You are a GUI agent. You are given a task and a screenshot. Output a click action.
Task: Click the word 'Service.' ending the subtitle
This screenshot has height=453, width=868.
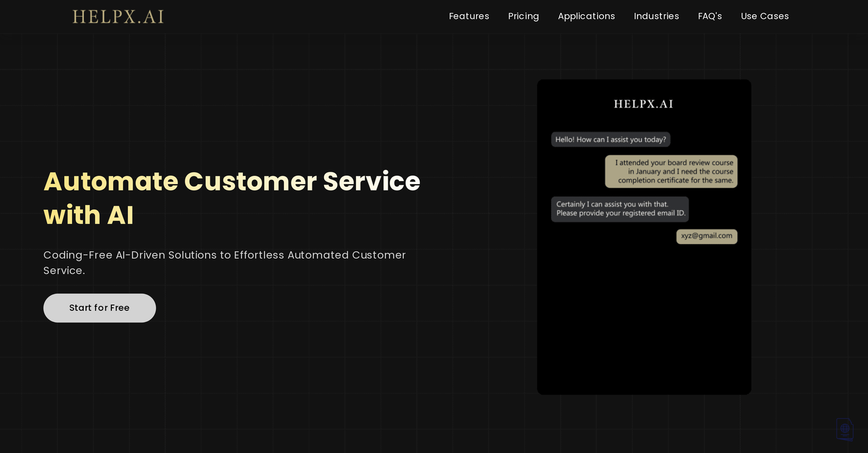64,271
